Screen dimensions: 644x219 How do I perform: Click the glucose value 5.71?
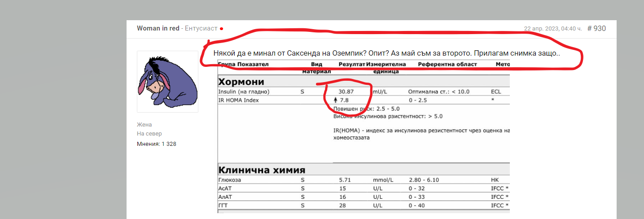click(345, 180)
